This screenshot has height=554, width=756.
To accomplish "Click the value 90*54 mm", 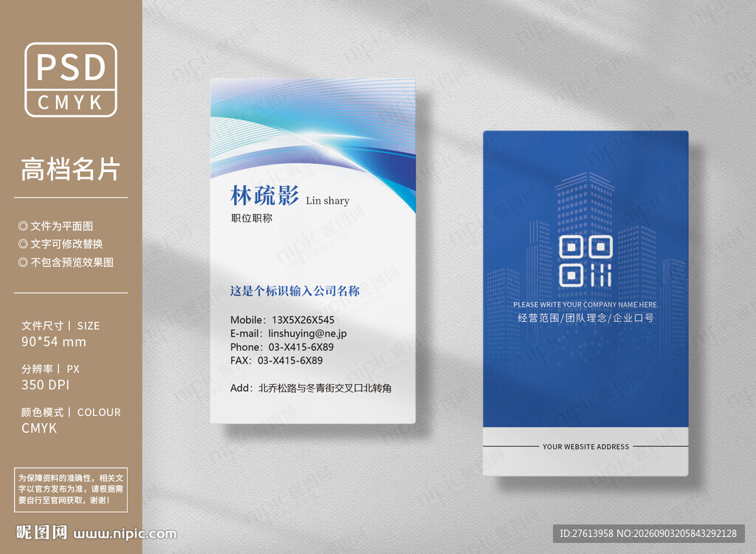I will coord(53,342).
